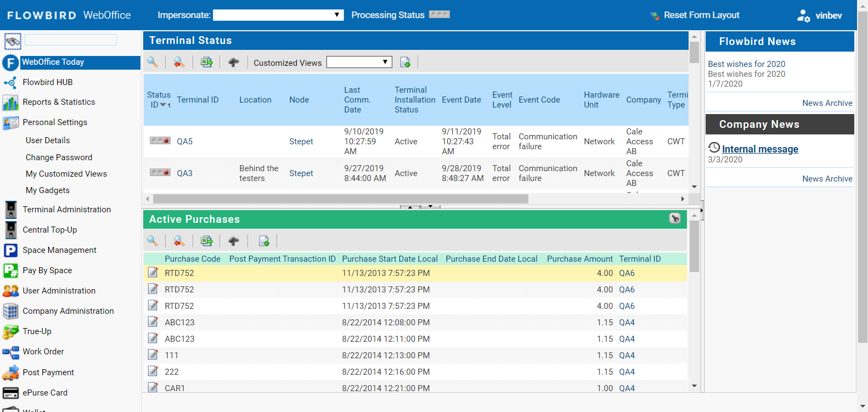Image resolution: width=868 pixels, height=412 pixels.
Task: Export Active Purchases grid to Excel
Action: (206, 240)
